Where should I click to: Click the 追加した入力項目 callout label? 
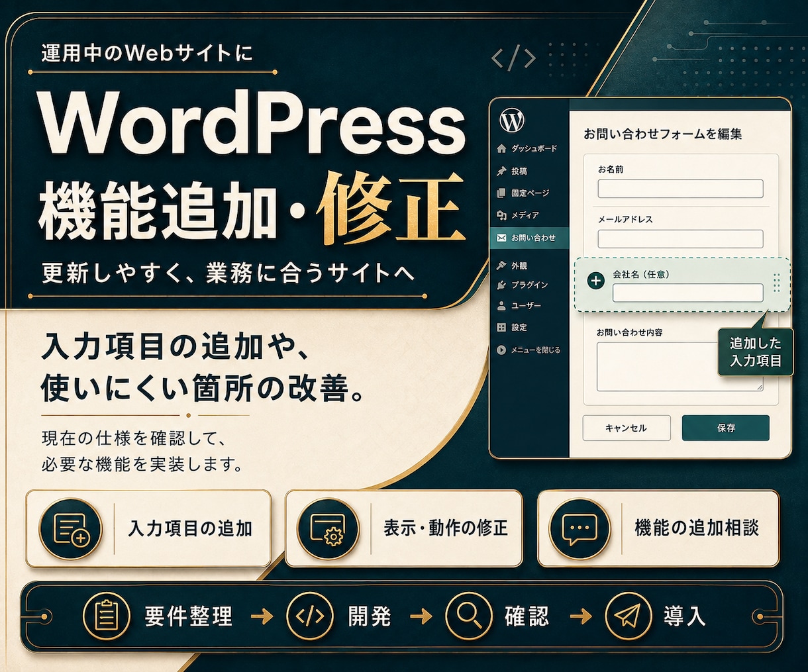756,352
